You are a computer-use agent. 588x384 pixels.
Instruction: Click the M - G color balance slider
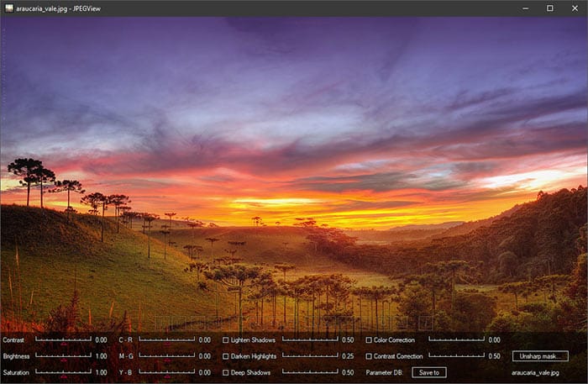tap(167, 356)
